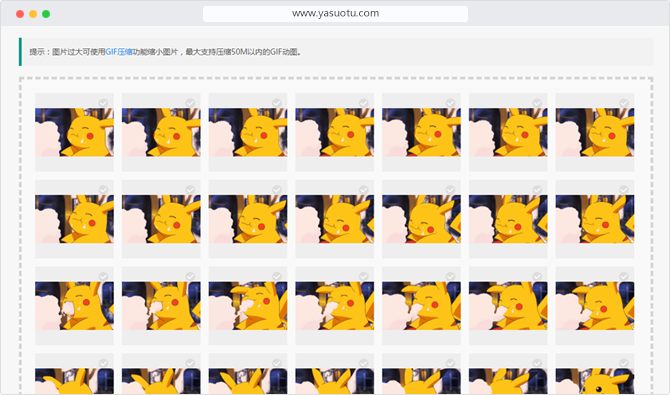Screen dimensions: 670x395
Task: Select third Pikachu frame thumbnail in first row
Action: coord(248,132)
